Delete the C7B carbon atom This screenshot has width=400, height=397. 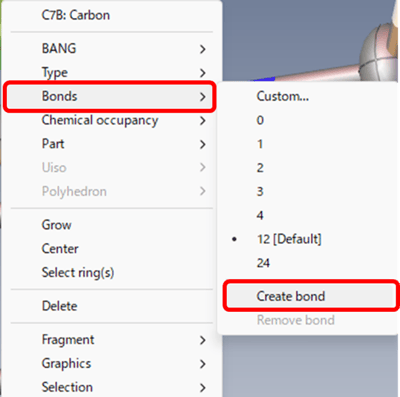[x=111, y=306]
